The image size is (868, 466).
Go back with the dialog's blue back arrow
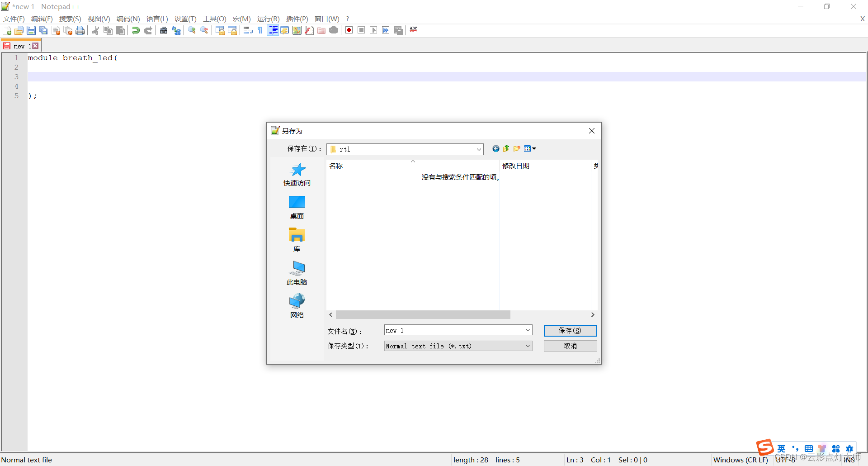[496, 148]
